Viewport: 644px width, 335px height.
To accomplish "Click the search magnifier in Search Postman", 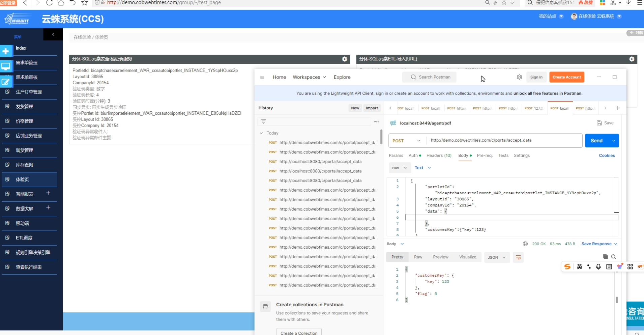I will (413, 77).
